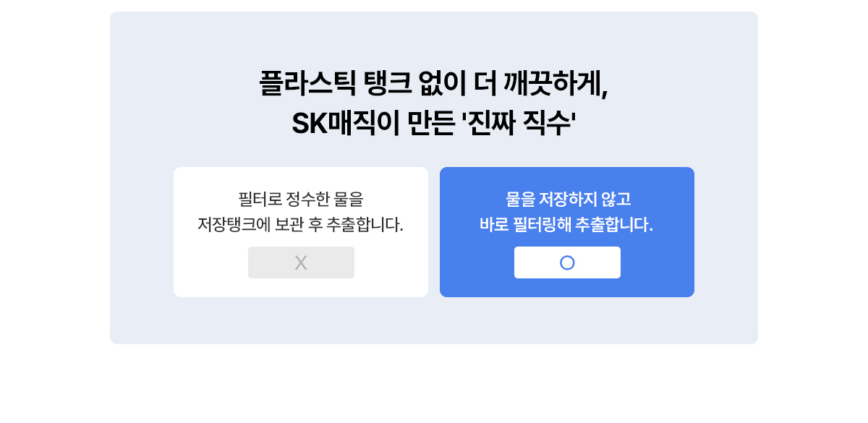
Task: Click the headline '플라스틱 탱크 없이 더 깨끗하게,'
Action: click(x=434, y=84)
